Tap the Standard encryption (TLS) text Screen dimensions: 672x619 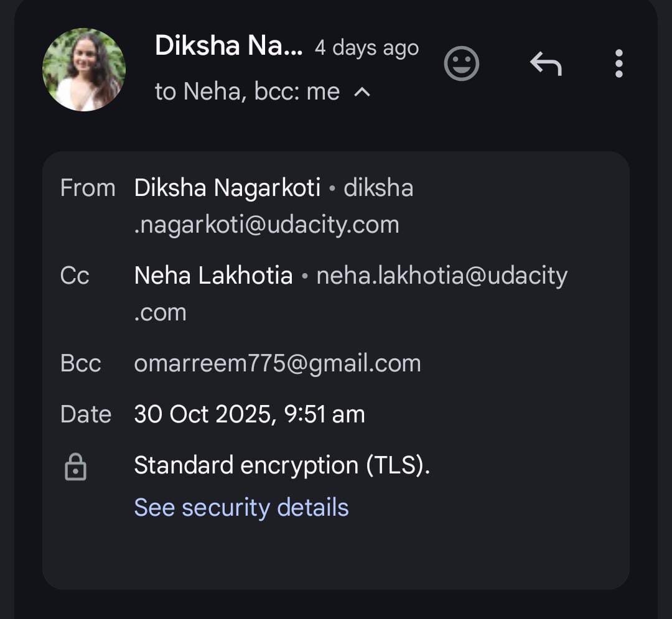click(282, 465)
